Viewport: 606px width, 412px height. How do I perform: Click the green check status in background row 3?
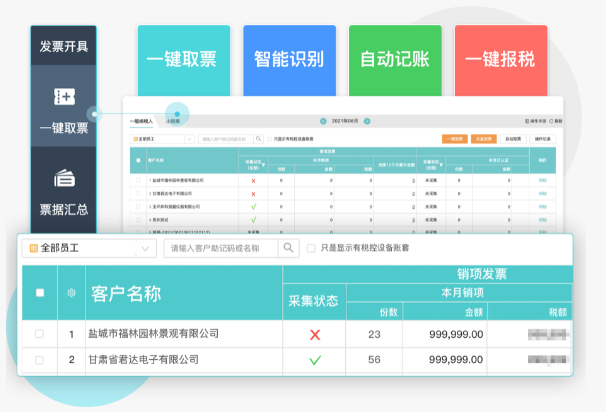254,207
